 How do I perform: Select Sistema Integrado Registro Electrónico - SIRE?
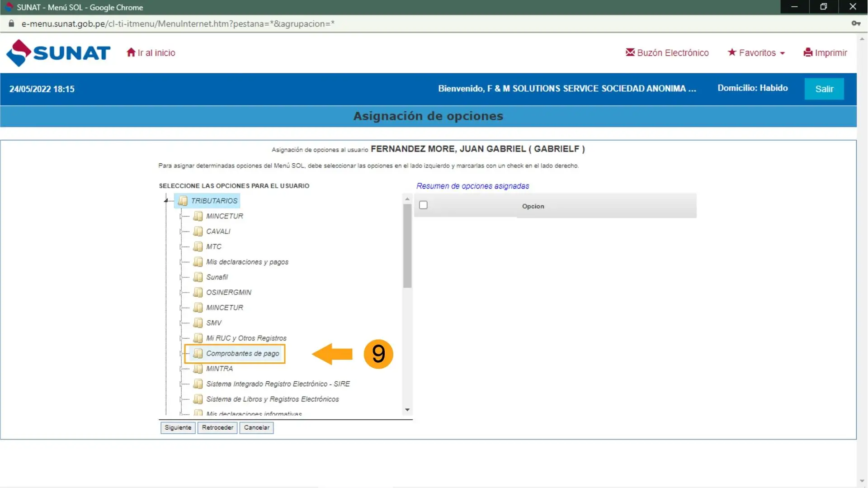pyautogui.click(x=278, y=384)
